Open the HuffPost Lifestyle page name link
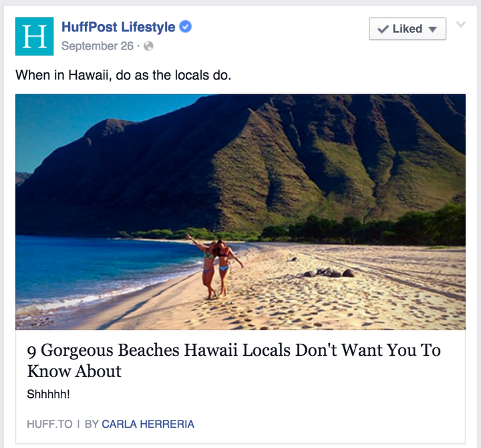Image resolution: width=481 pixels, height=448 pixels. click(118, 27)
